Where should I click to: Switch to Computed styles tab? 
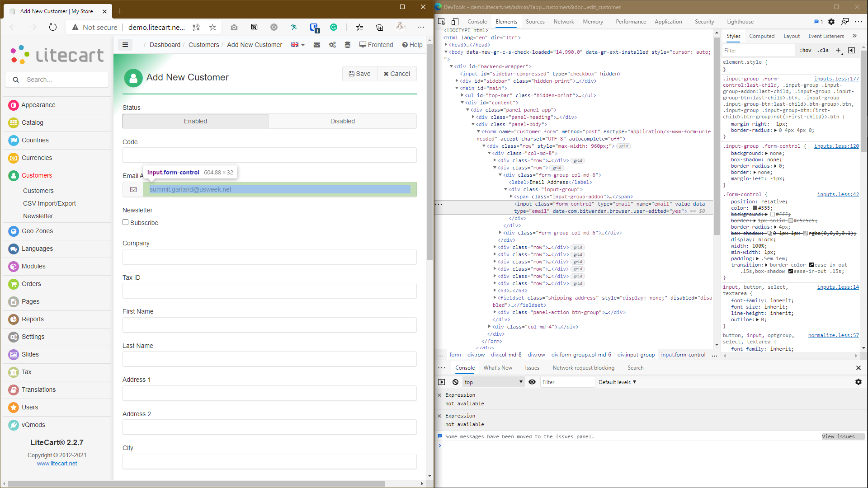(x=762, y=36)
